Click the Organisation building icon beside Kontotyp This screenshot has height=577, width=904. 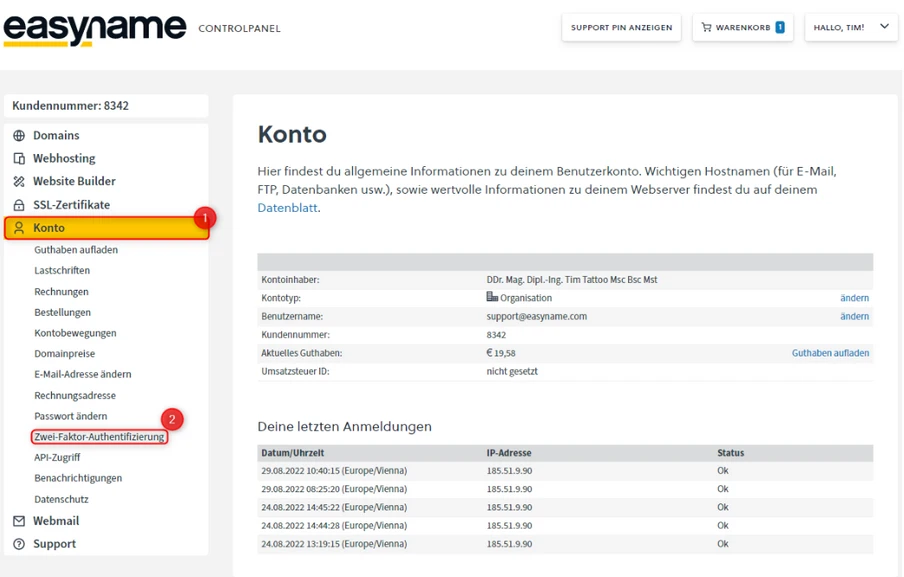point(491,296)
